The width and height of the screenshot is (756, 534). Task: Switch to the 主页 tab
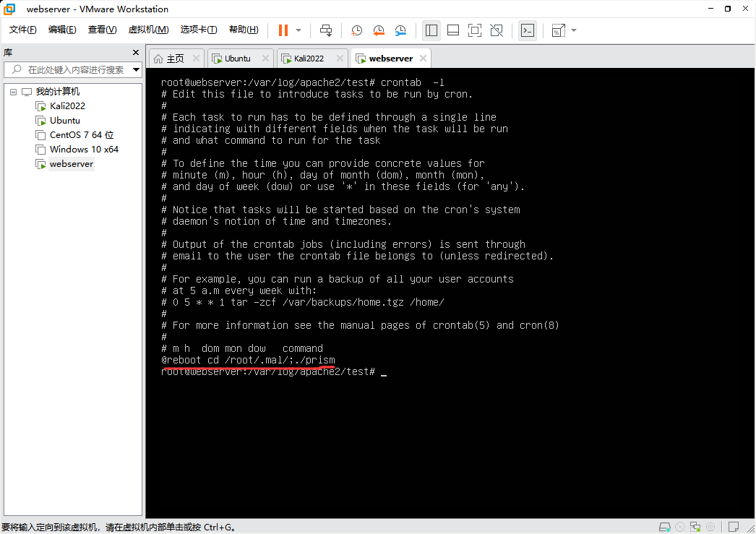(x=176, y=59)
